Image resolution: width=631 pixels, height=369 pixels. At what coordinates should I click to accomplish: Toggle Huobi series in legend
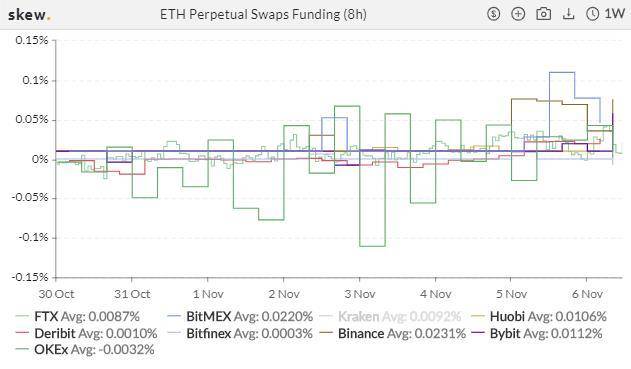tap(538, 316)
